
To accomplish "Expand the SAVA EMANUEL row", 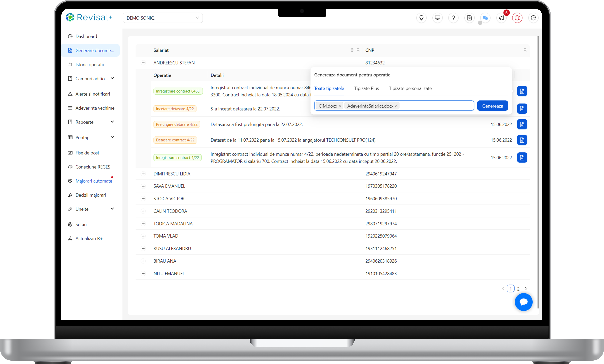I will tap(143, 186).
